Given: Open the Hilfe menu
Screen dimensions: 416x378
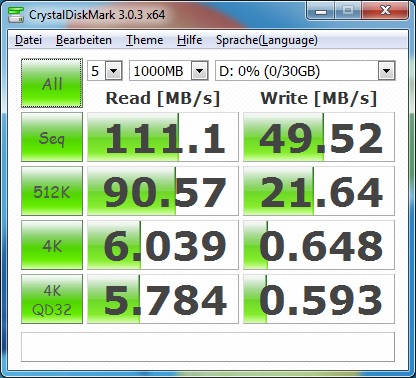Looking at the screenshot, I should tap(189, 40).
